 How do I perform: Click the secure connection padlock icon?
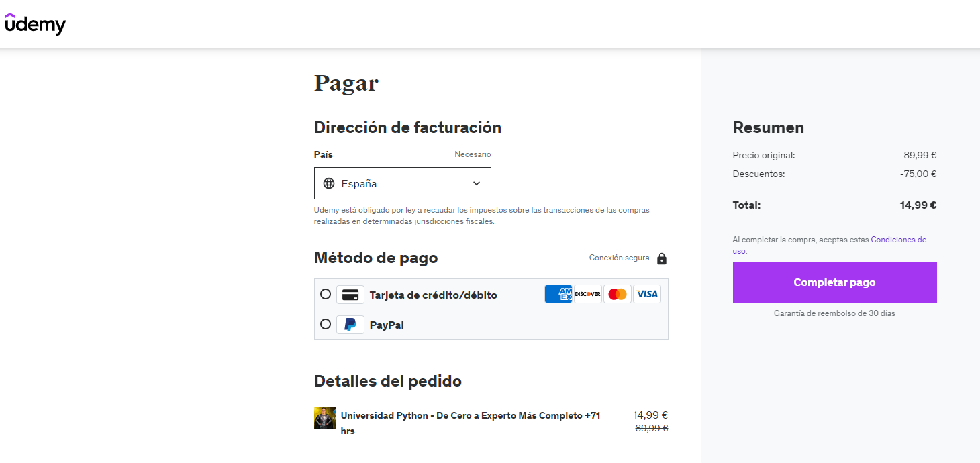click(x=662, y=258)
